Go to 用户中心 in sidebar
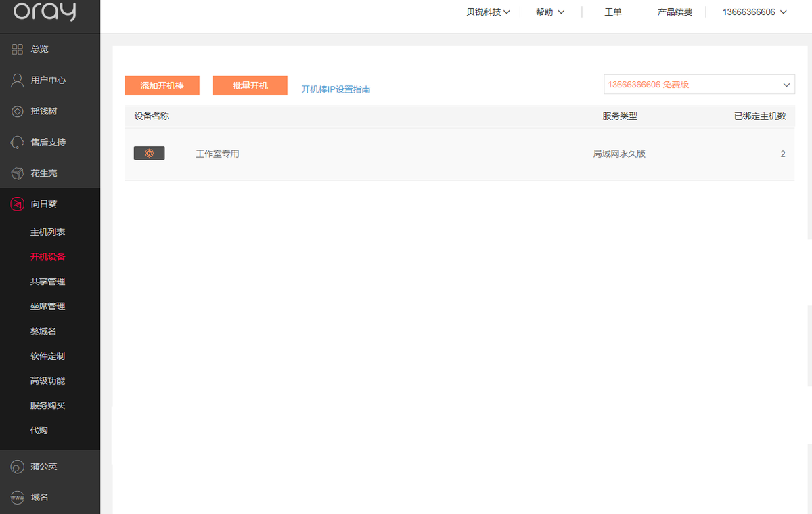Viewport: 812px width, 514px height. point(48,80)
